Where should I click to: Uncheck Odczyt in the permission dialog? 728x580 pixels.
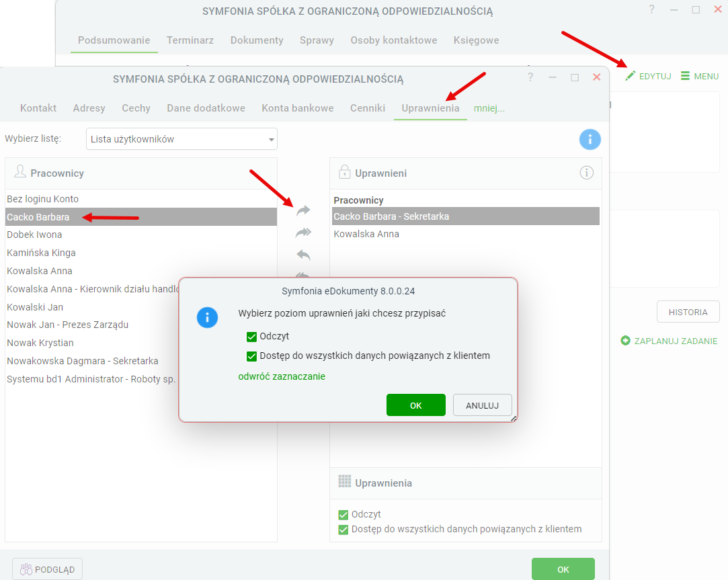click(x=251, y=337)
